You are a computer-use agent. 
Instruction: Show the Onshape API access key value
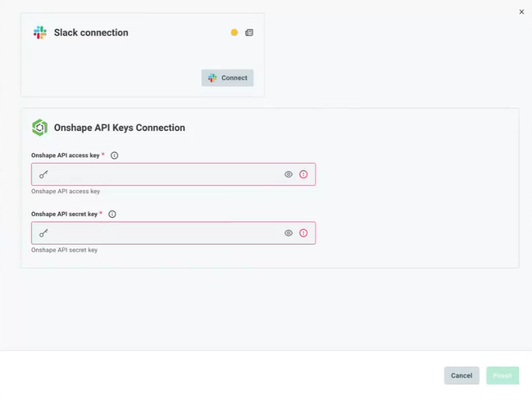pyautogui.click(x=288, y=174)
